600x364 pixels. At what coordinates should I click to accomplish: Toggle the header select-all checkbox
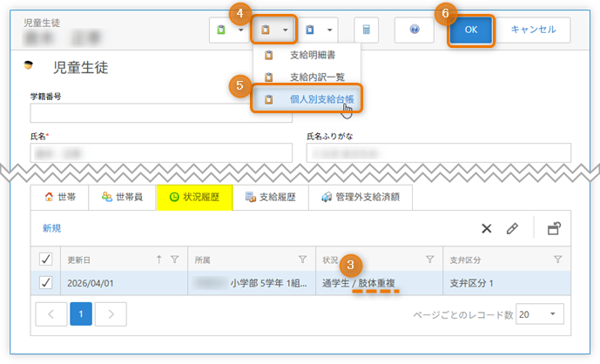[46, 260]
